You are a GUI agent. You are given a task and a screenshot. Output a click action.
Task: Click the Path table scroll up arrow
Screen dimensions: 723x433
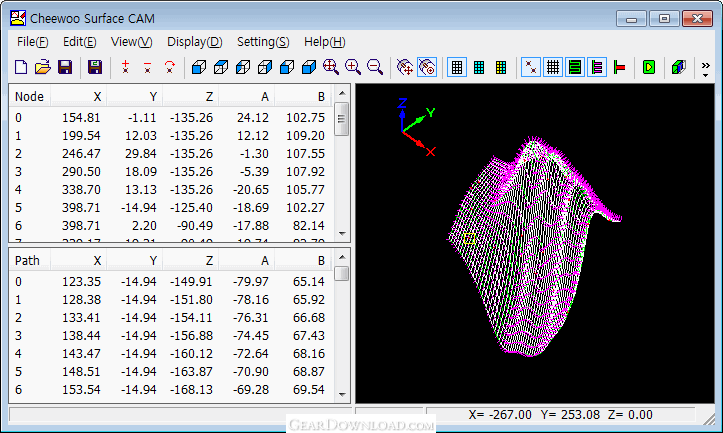click(342, 257)
